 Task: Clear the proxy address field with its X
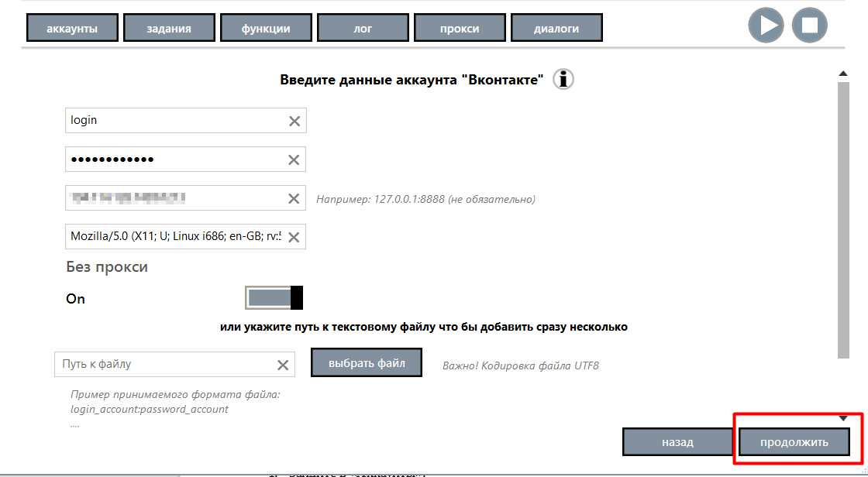(294, 199)
